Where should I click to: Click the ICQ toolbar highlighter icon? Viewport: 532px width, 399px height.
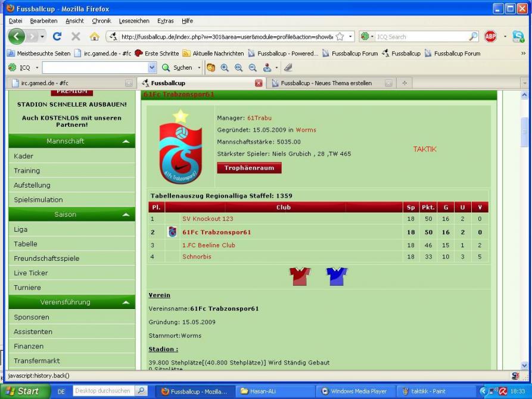[288, 68]
